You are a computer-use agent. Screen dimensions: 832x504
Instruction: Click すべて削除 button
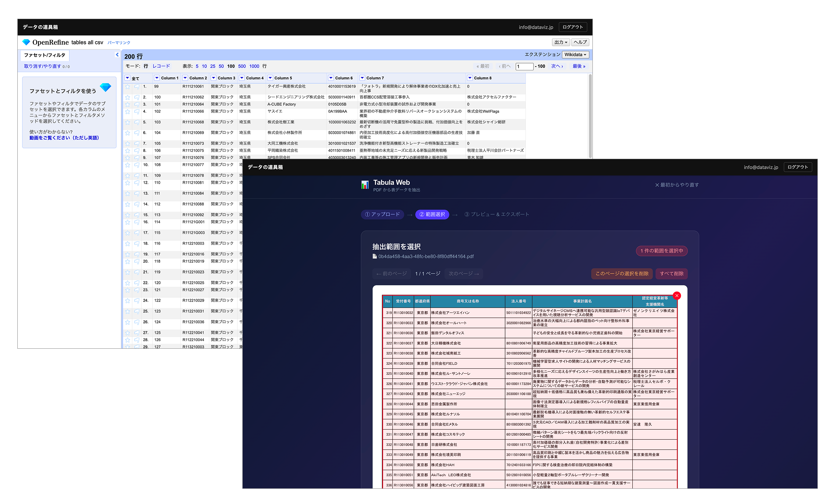[671, 273]
